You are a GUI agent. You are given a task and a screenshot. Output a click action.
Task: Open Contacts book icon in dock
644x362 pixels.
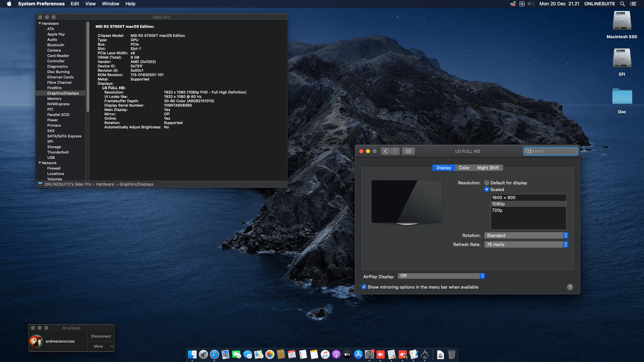point(281,354)
